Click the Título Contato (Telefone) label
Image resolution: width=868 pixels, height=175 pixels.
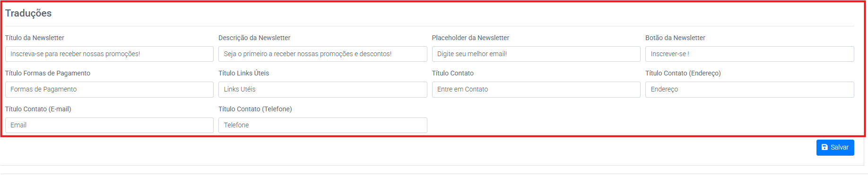tap(255, 109)
